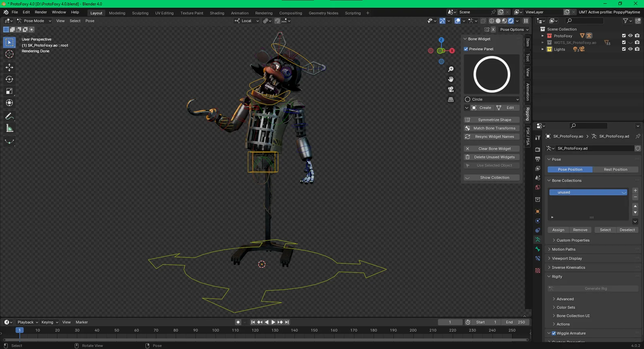This screenshot has width=644, height=349.
Task: Open the Rigging sidebar tab
Action: click(528, 114)
